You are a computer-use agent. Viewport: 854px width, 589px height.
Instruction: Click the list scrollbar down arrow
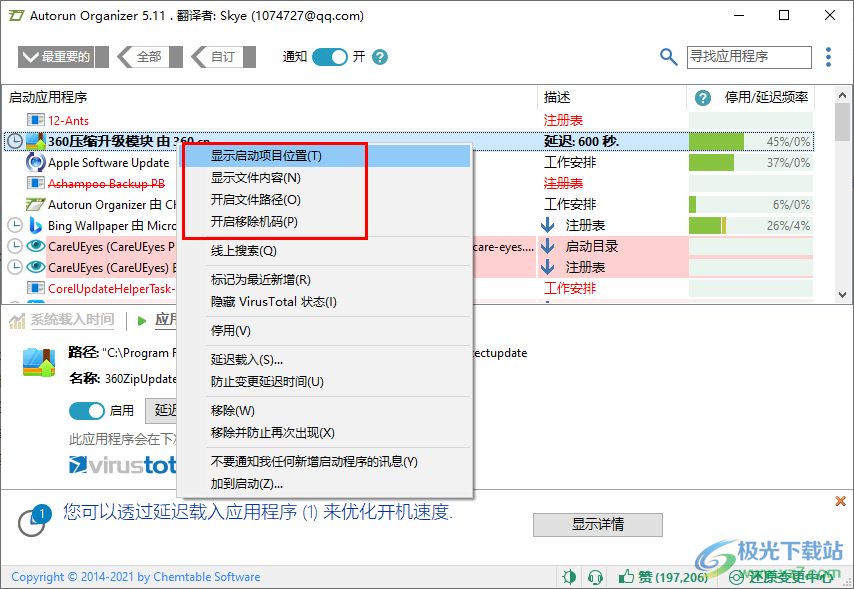(843, 295)
